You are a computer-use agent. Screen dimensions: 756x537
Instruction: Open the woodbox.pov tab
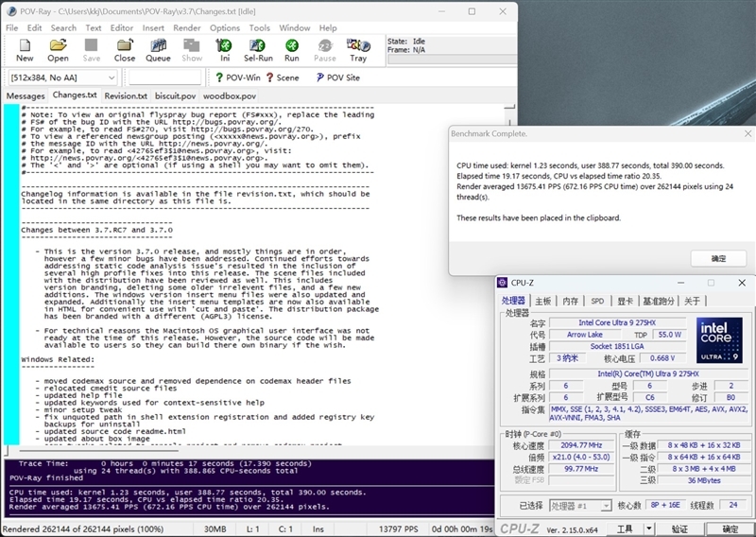[229, 96]
